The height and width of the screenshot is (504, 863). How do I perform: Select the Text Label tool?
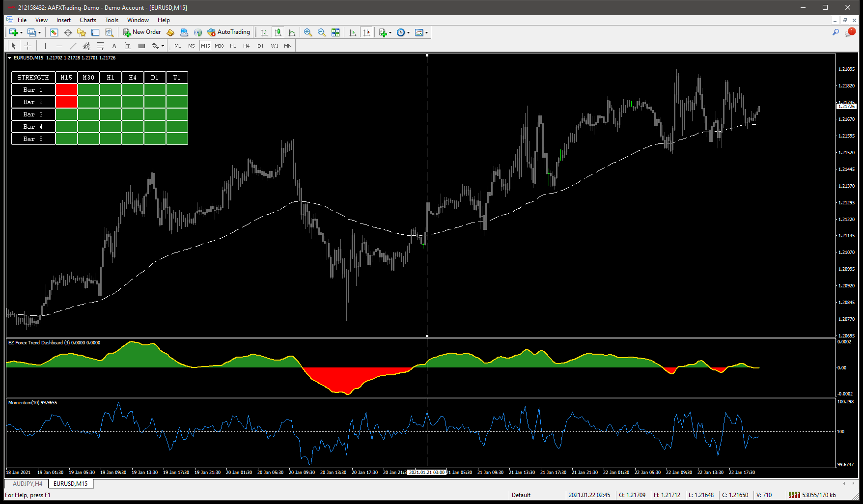tap(128, 46)
